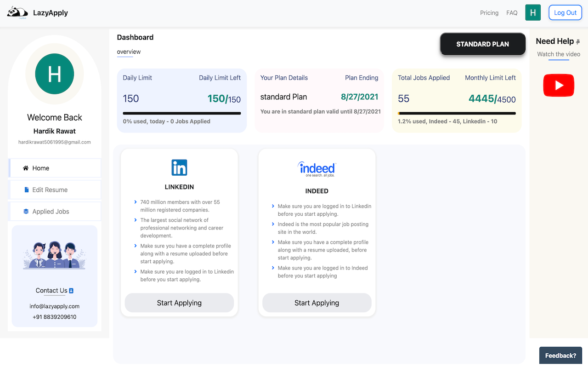588x368 pixels.
Task: Start Applying on LinkedIn
Action: click(x=179, y=303)
